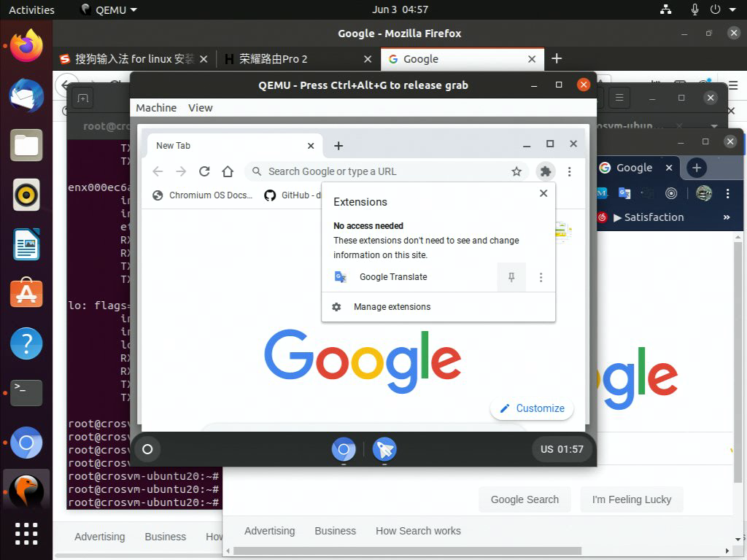Open the How Search works footer link
The image size is (747, 560).
pos(418,531)
